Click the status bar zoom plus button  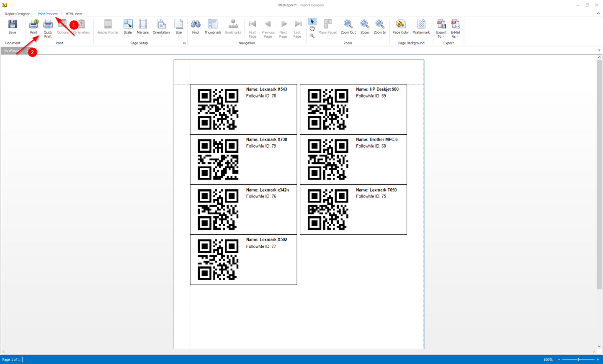[598, 359]
